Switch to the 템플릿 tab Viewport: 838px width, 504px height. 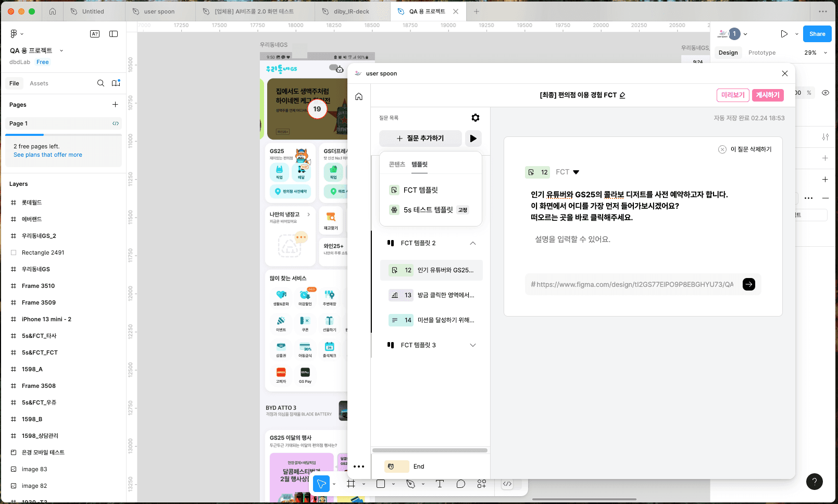click(x=419, y=164)
